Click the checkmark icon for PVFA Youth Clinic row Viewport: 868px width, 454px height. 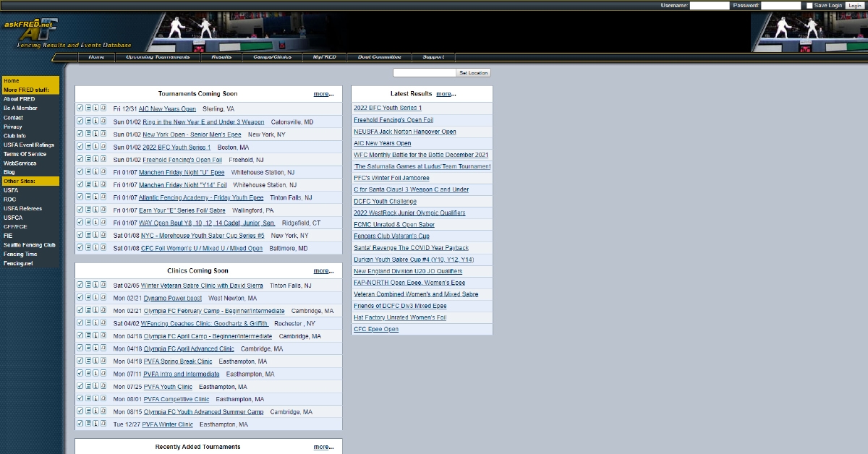tap(80, 386)
